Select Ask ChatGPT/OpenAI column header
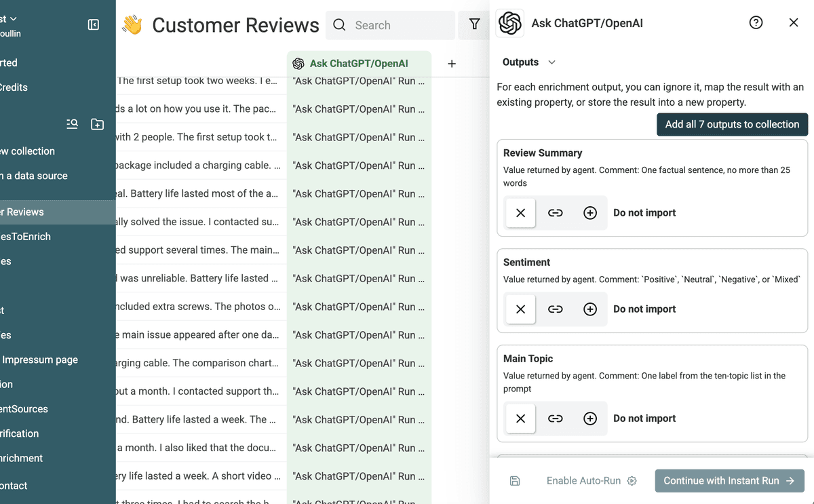Viewport: 814px width, 504px height. tap(359, 64)
